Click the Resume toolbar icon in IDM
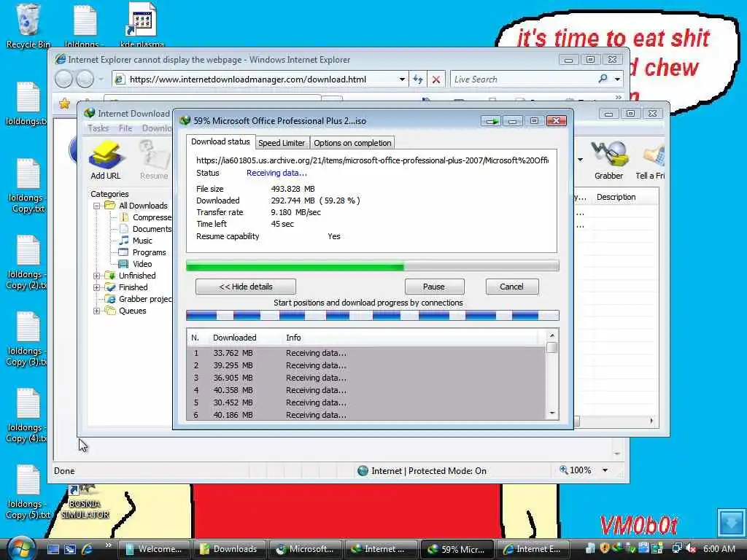Viewport: 747px width, 560px height. (154, 160)
